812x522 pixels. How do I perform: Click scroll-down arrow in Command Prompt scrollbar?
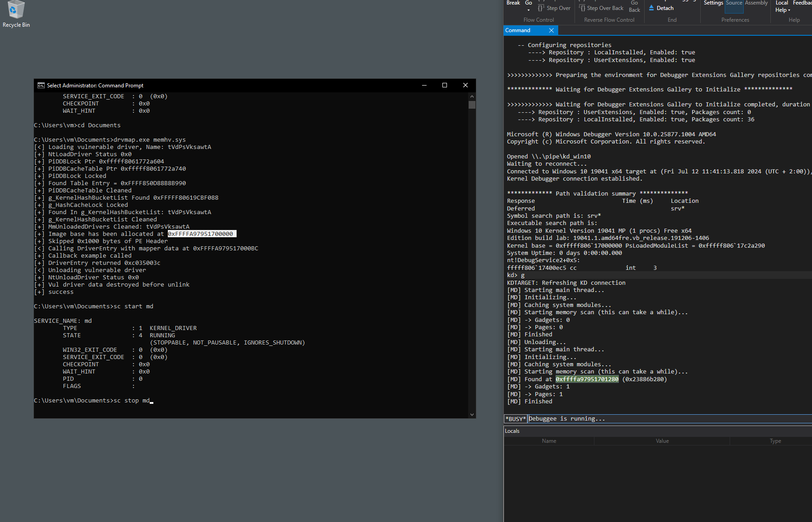[472, 414]
